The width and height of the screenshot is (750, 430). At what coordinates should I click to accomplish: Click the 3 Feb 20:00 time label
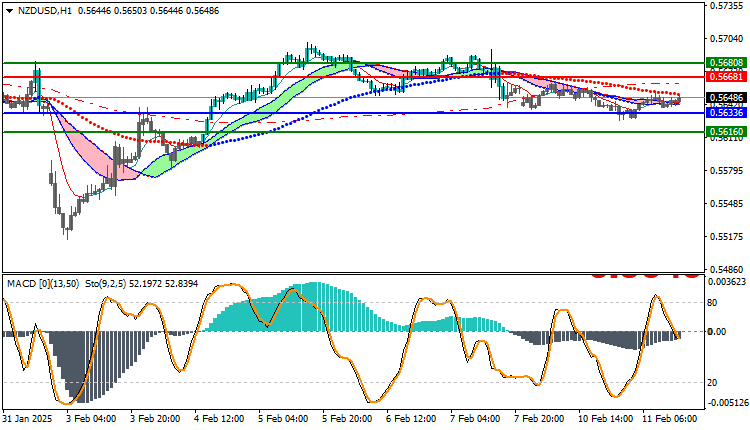pyautogui.click(x=155, y=419)
